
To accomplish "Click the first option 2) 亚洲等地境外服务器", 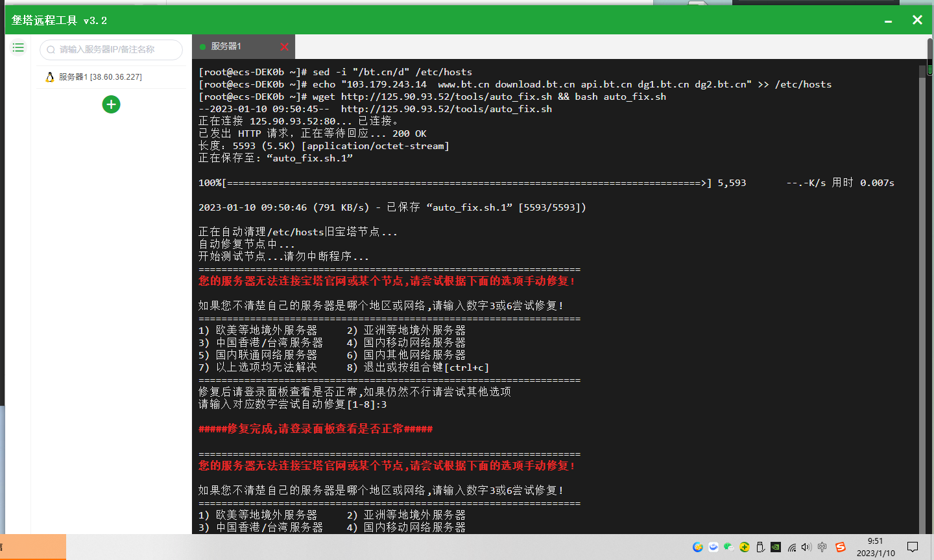I will [406, 331].
